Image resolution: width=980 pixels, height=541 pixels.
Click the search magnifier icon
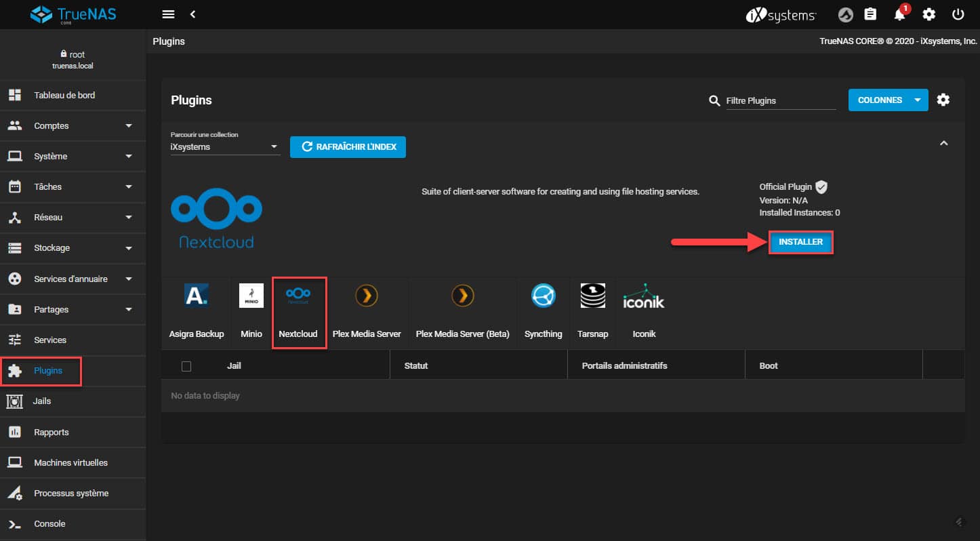point(714,100)
